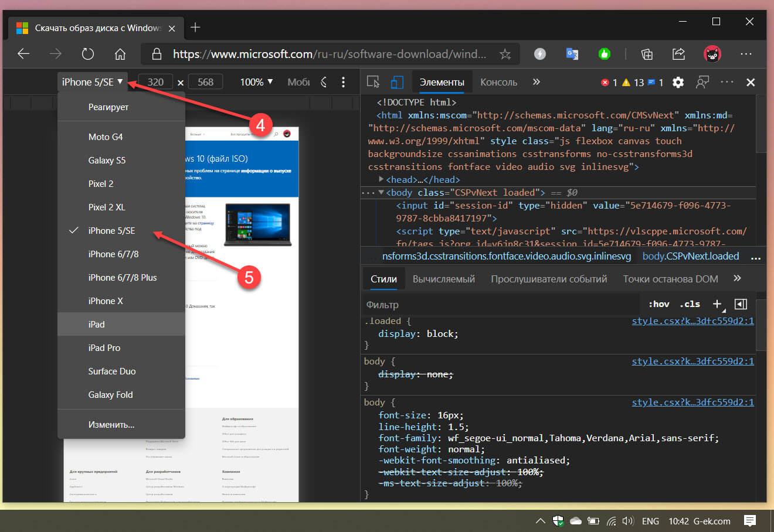Viewport: 774px width, 532px height.
Task: Select body.CSPvNext.loaded breadcrumb
Action: 691,256
